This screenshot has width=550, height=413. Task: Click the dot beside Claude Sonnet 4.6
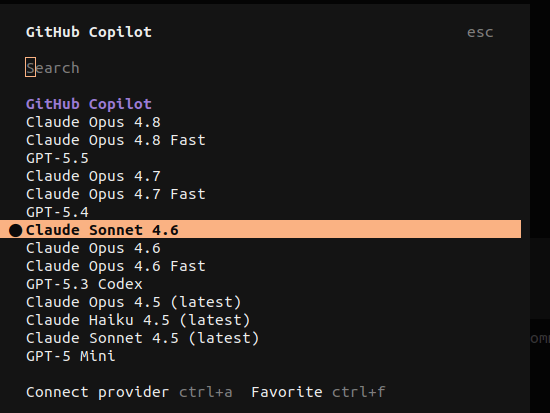tap(15, 231)
